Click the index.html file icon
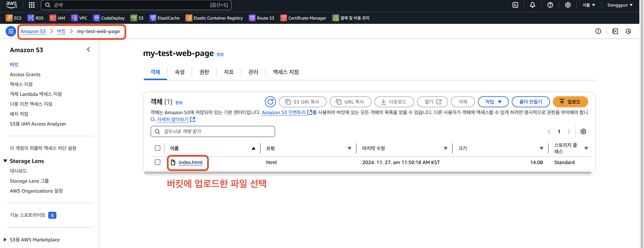 click(173, 162)
